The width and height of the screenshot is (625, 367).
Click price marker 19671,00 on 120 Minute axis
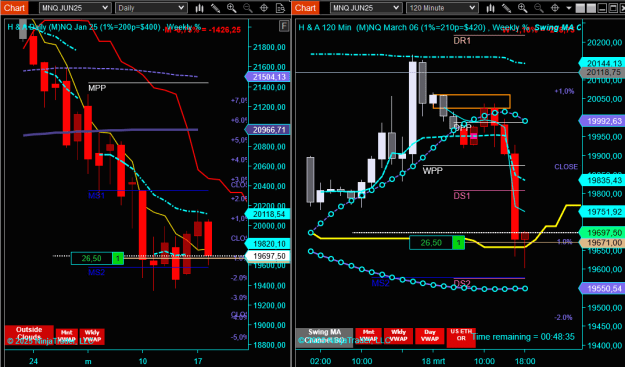pos(601,242)
